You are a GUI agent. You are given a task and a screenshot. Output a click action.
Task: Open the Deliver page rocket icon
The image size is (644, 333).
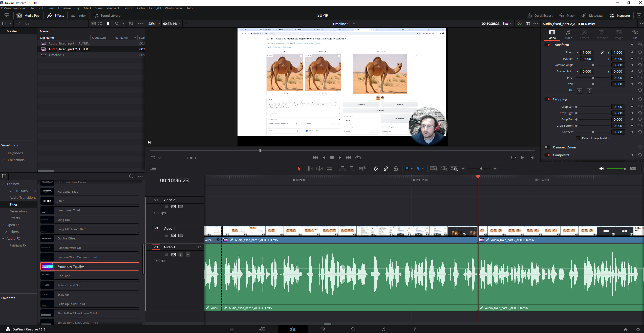pos(414,329)
